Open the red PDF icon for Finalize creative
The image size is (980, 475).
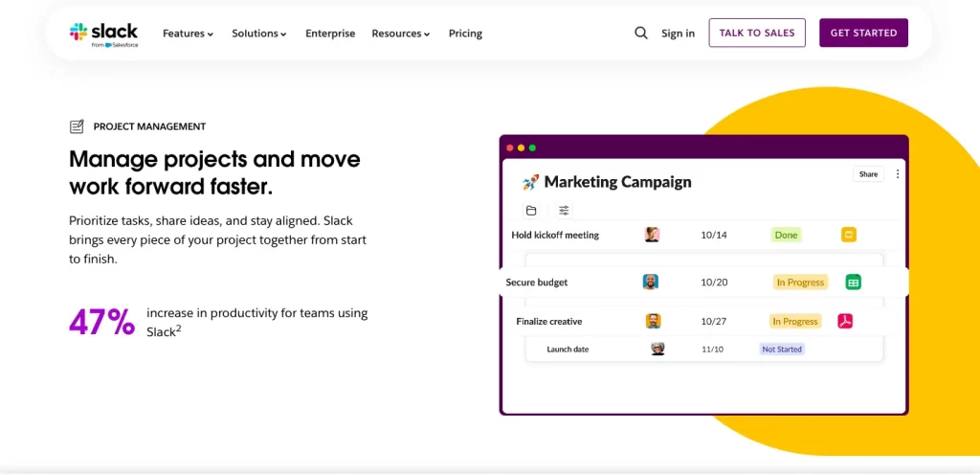845,321
